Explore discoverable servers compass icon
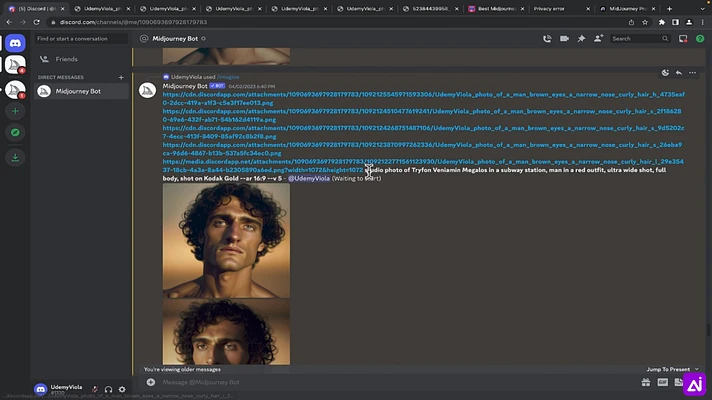Image resolution: width=712 pixels, height=400 pixels. coord(15,133)
